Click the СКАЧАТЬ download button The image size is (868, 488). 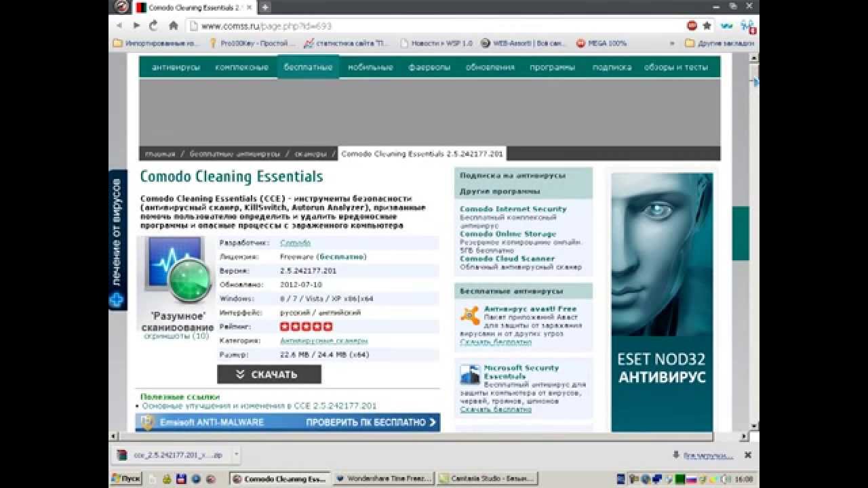[x=269, y=374]
